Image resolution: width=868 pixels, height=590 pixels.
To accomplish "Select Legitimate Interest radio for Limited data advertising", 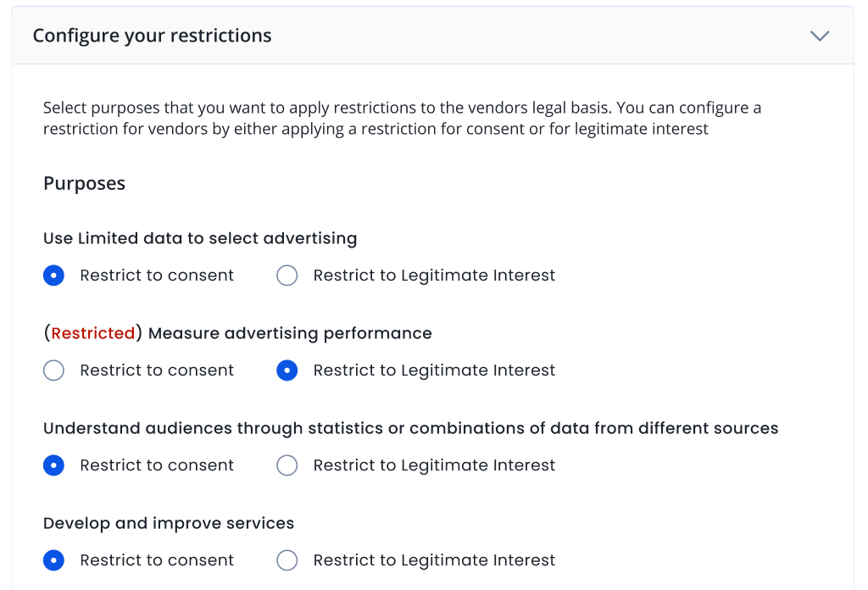I will coord(287,276).
